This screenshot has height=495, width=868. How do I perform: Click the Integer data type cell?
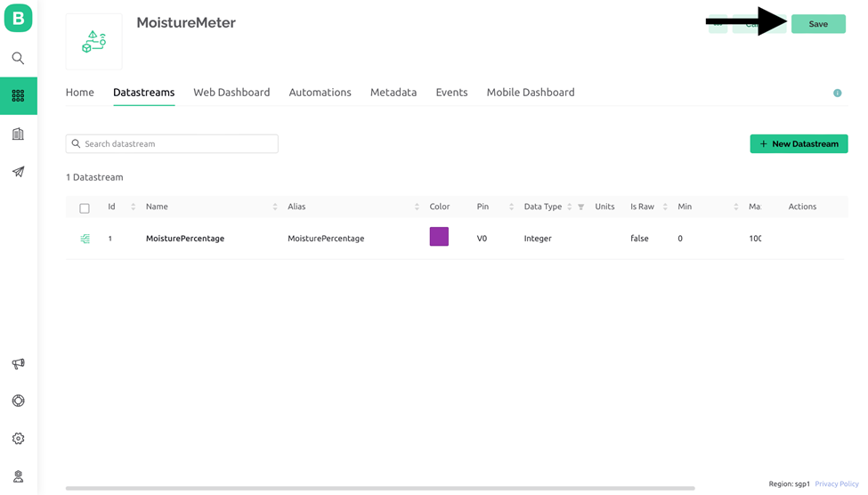coord(538,239)
